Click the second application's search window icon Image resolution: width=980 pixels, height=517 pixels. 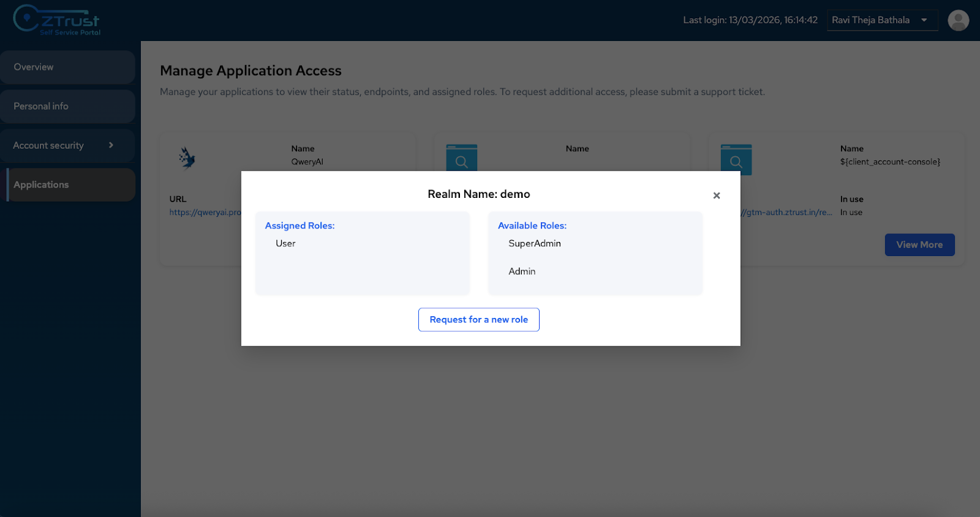[461, 157]
